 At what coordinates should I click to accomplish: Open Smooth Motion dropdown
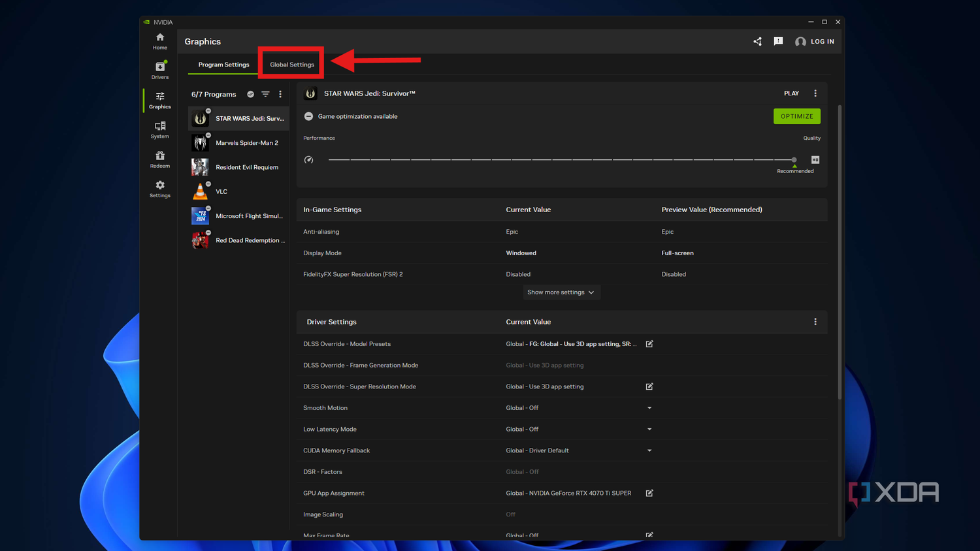[649, 408]
